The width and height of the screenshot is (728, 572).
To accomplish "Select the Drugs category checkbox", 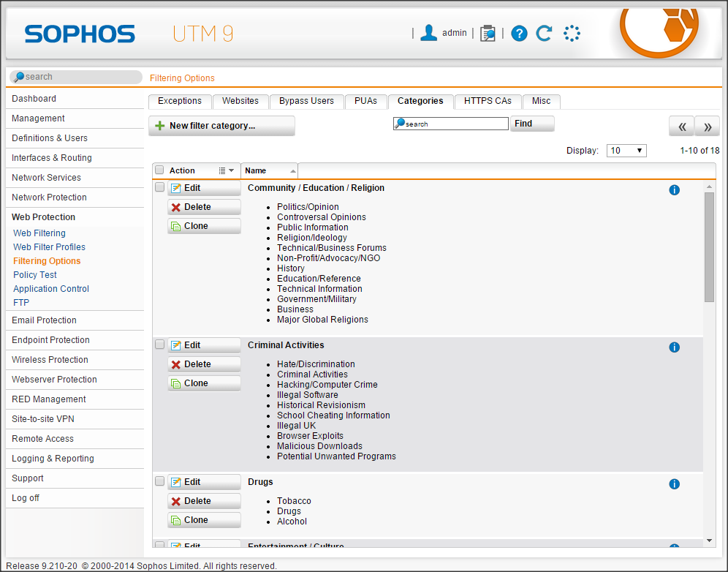I will coord(159,481).
